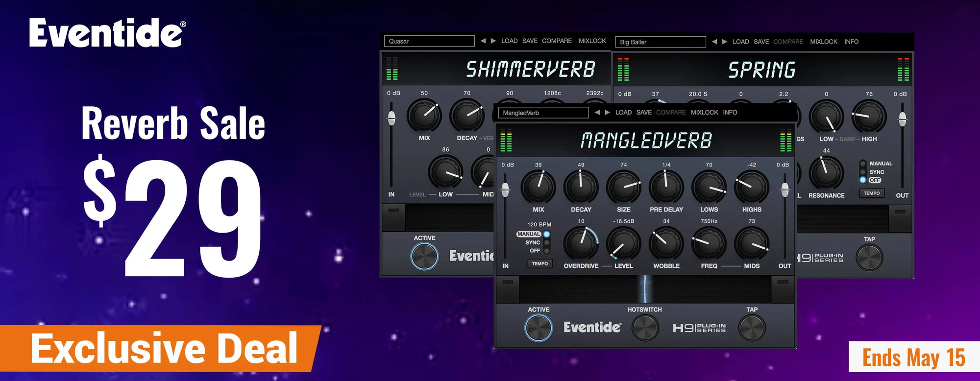Click the MangledVerb DECAY knob
The image size is (980, 381).
point(581,187)
